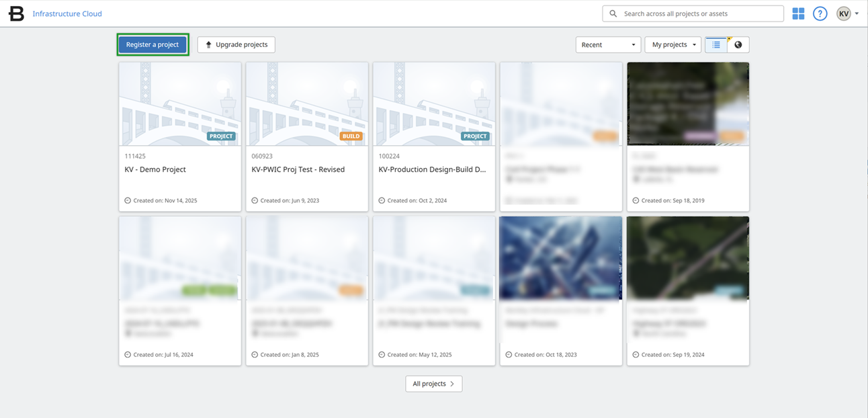Click Created on: Oct 18, 2023 text
Viewport: 868px width, 418px height.
(546, 354)
